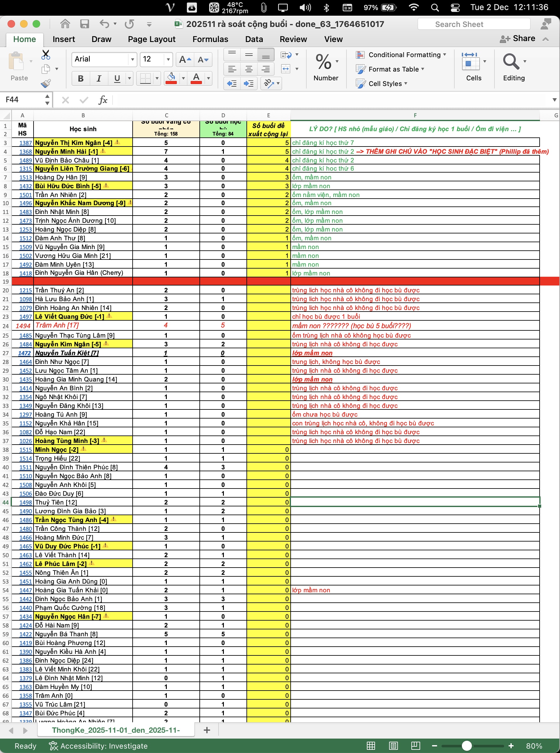Increase font size with the larger A icon
This screenshot has height=753, width=560.
tap(185, 60)
